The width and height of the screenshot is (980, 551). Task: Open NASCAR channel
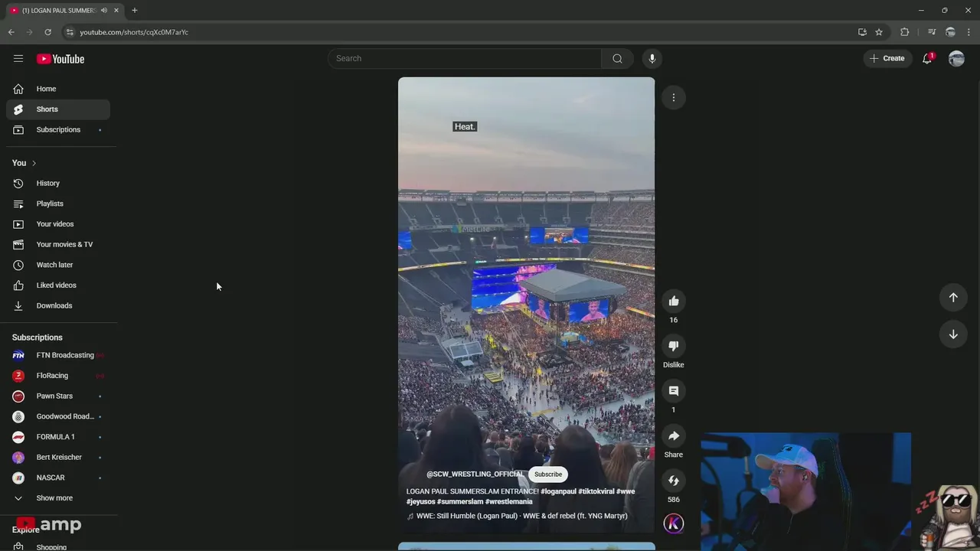pos(58,478)
